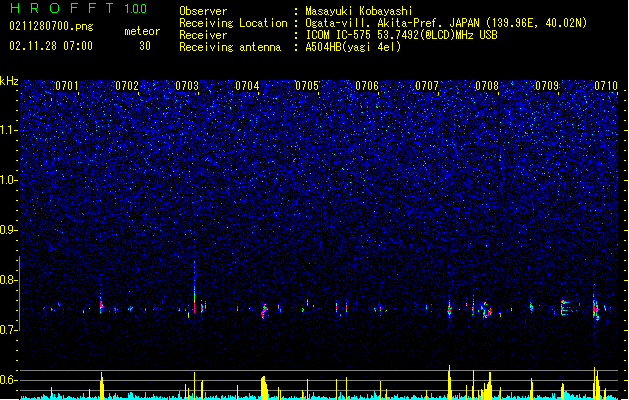Click the Receiver field label
The height and width of the screenshot is (400, 629).
[203, 35]
